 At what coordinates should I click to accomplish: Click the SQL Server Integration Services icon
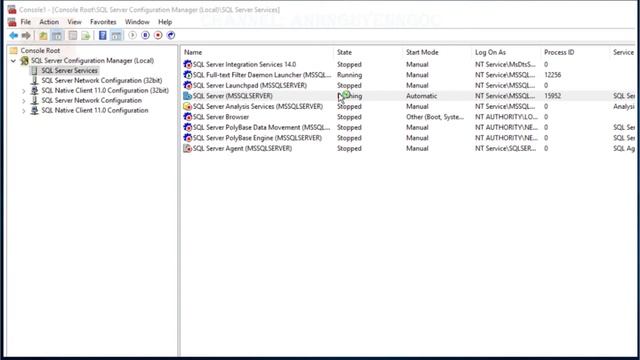187,64
